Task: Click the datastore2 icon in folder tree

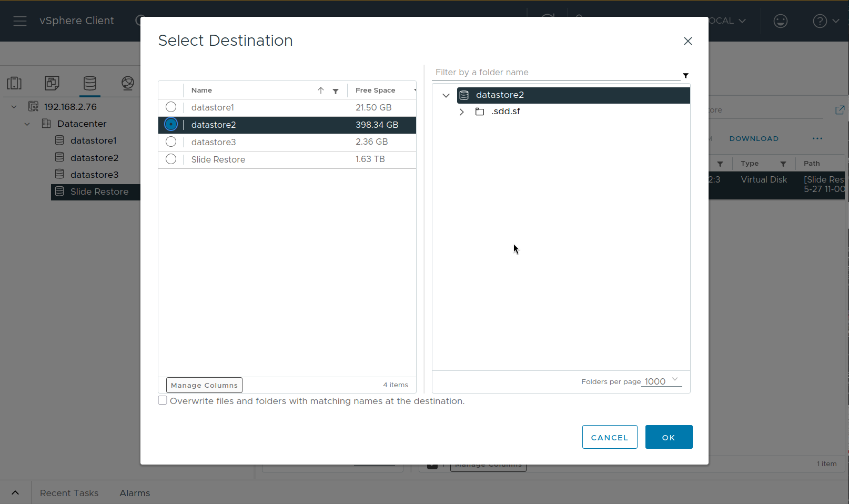Action: 464,95
